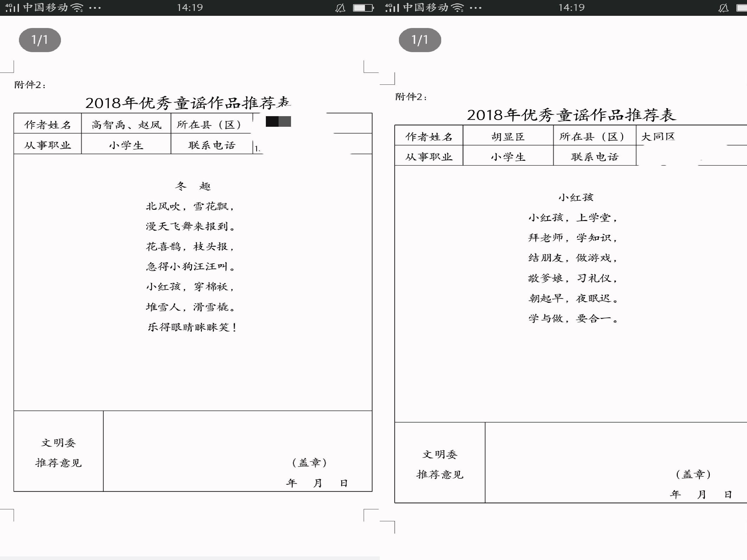747x560 pixels.
Task: Select the line 拜老师，学知识，
Action: pyautogui.click(x=573, y=238)
